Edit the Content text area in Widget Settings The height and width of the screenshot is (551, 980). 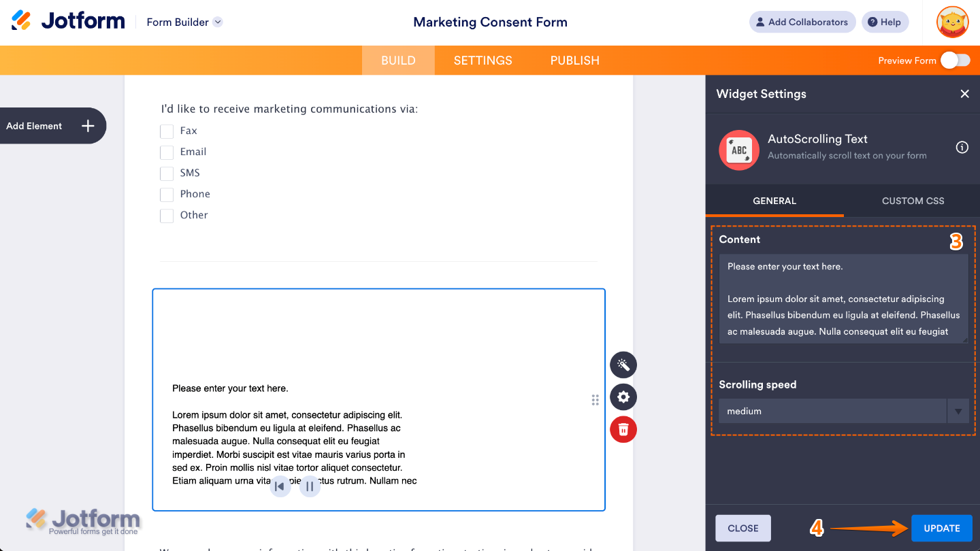tap(843, 299)
